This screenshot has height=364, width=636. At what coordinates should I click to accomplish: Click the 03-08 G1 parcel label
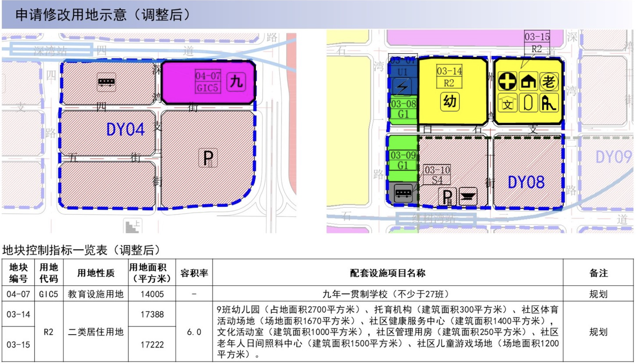coord(403,109)
